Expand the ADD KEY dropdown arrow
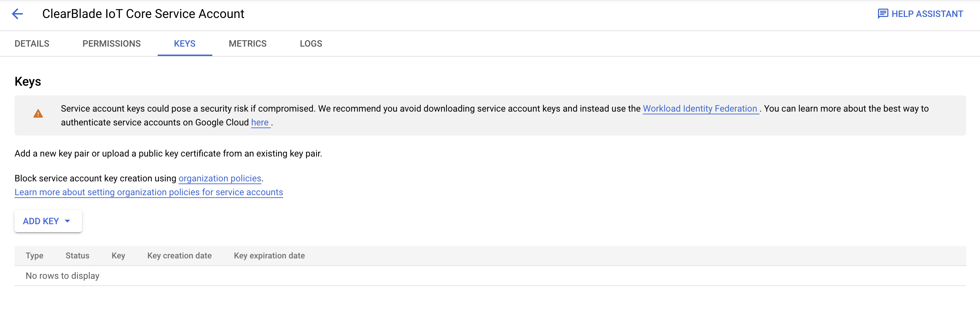 coord(68,221)
